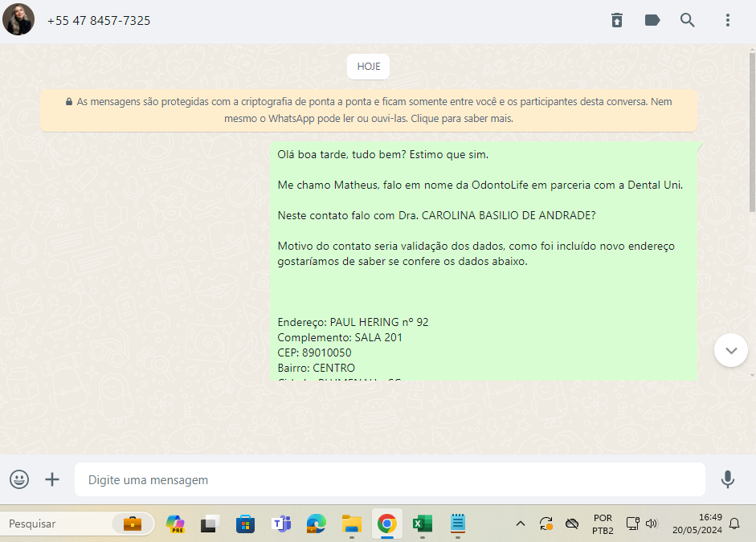Jump to latest message with down arrow
This screenshot has height=542, width=756.
[731, 350]
